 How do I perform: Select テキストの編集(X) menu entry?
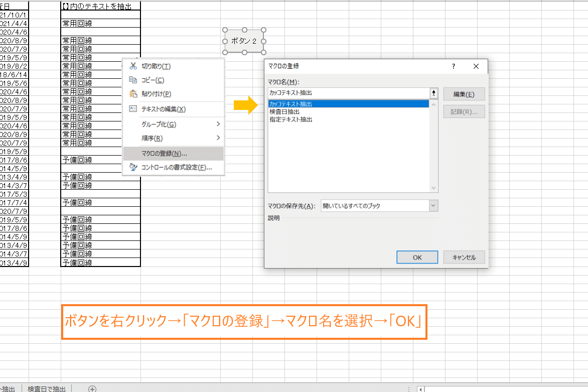[x=173, y=109]
